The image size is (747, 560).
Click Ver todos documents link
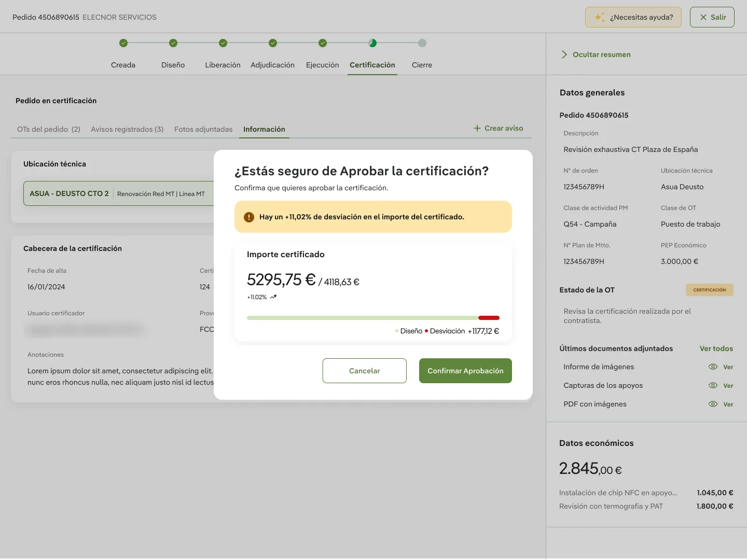(716, 348)
